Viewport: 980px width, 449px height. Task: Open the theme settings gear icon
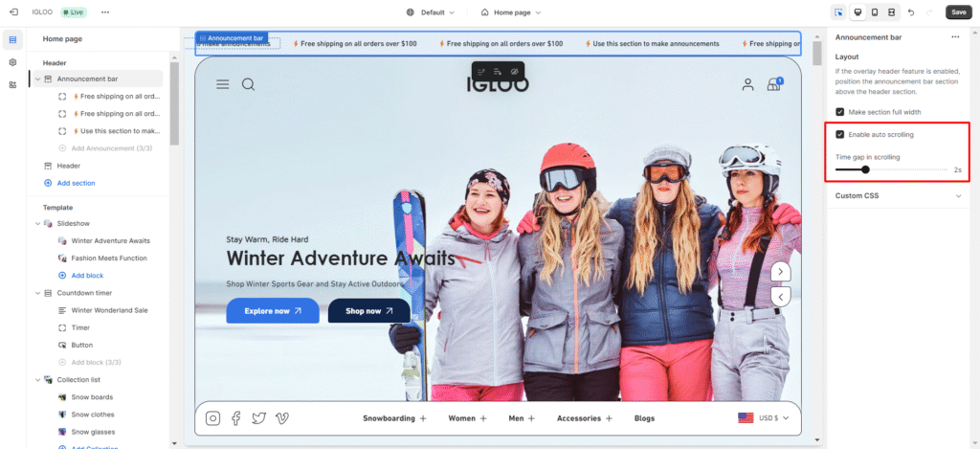[x=12, y=62]
